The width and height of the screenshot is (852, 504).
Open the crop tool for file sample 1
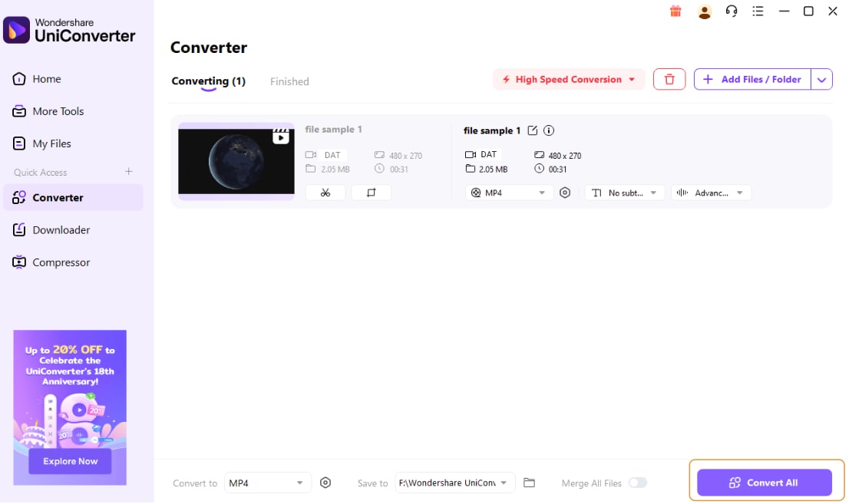pyautogui.click(x=372, y=193)
